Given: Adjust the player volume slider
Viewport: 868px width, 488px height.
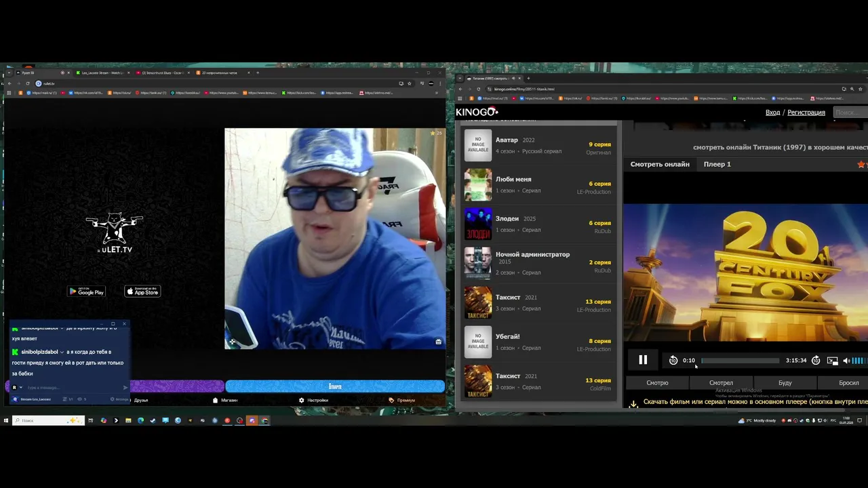Looking at the screenshot, I should tap(859, 361).
